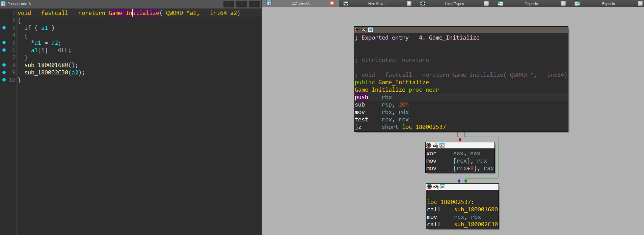Click graph icon on xor eax block
644x235 pixels.
pyautogui.click(x=442, y=145)
